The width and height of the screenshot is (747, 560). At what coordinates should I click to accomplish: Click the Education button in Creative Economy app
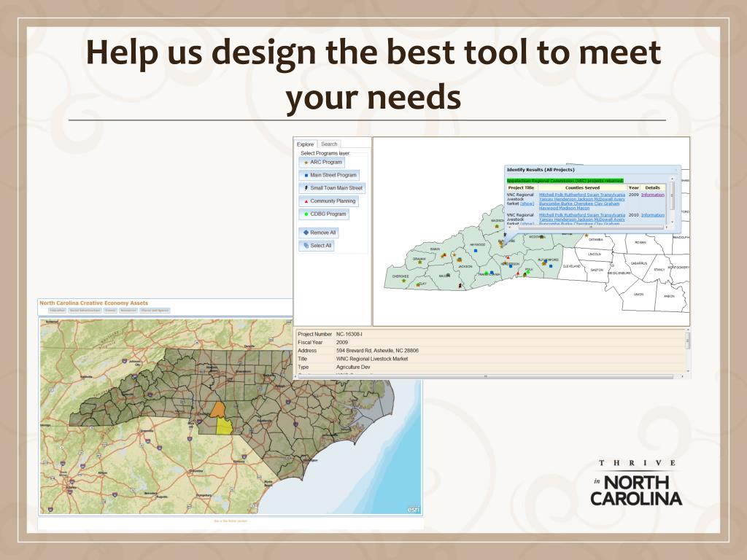click(57, 311)
